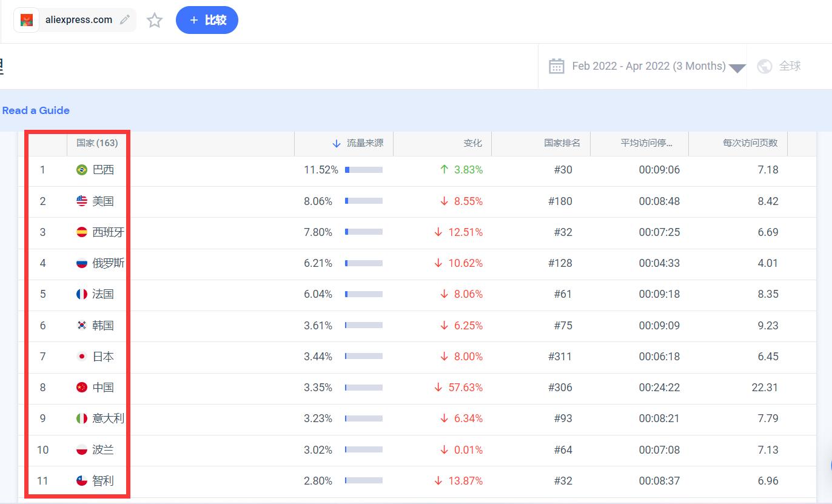Viewport: 832px width, 504px height.
Task: Click the globe icon next to 全球
Action: (x=765, y=66)
